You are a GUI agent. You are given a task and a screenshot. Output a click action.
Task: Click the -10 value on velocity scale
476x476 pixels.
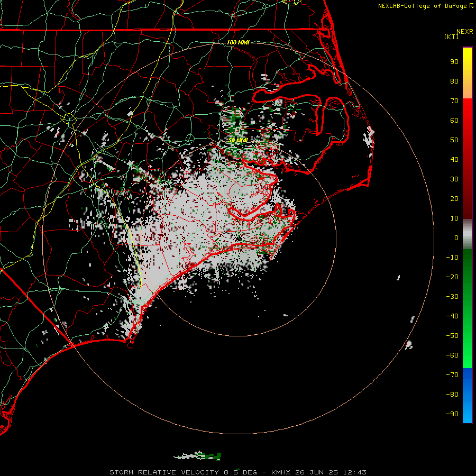coord(452,258)
